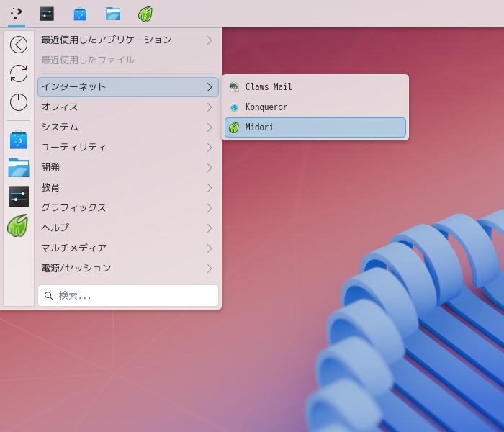Open the ユーティリティ category

(x=128, y=148)
